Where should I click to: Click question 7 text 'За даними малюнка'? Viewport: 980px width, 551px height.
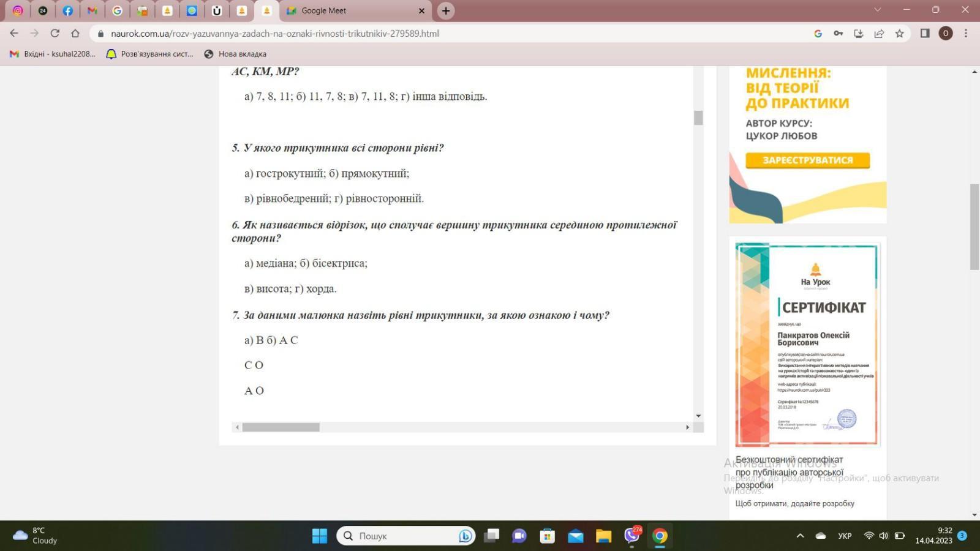420,315
